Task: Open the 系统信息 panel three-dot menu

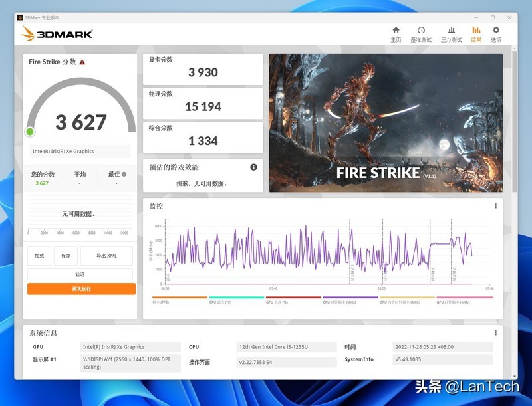Action: tap(495, 333)
